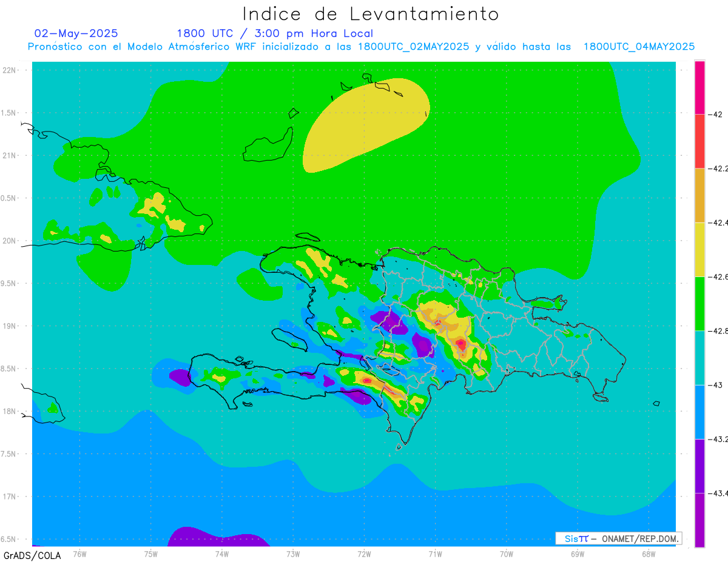Click the '-43.4' color scale value
Screen dimensions: 728x562
point(718,493)
